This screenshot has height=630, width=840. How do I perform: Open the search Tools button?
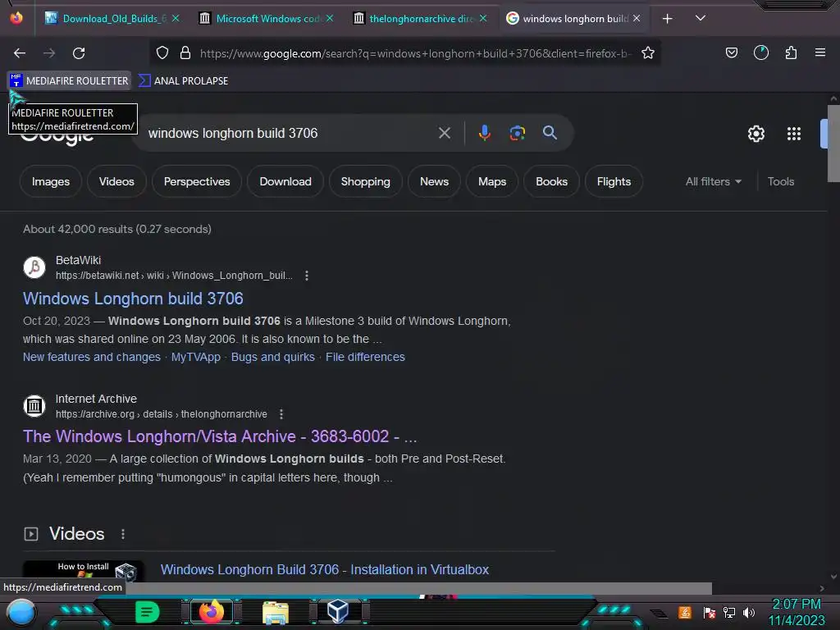pos(781,181)
